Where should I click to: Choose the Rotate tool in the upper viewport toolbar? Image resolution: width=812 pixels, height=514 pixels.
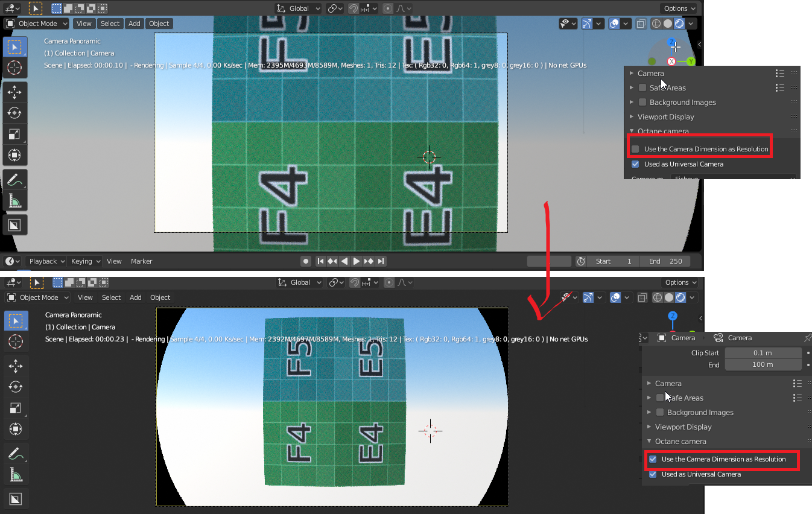15,113
